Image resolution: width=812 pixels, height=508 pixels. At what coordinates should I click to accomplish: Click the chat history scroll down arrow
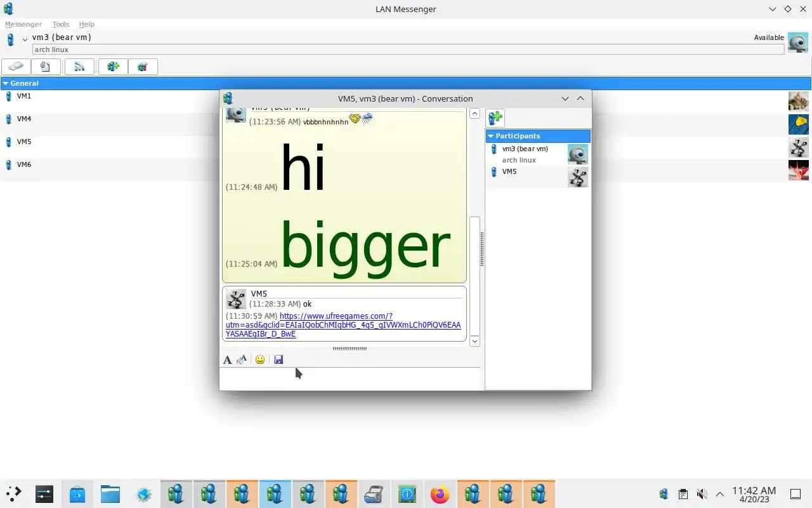(475, 341)
